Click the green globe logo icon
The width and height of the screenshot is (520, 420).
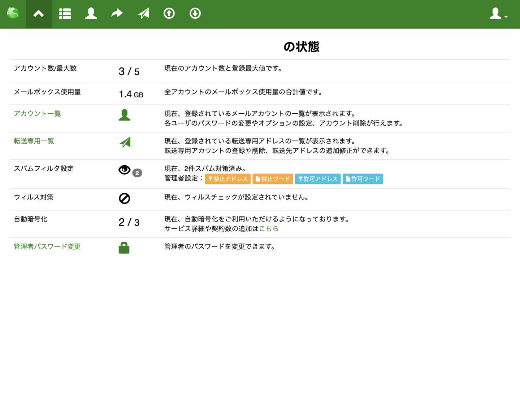tap(13, 13)
